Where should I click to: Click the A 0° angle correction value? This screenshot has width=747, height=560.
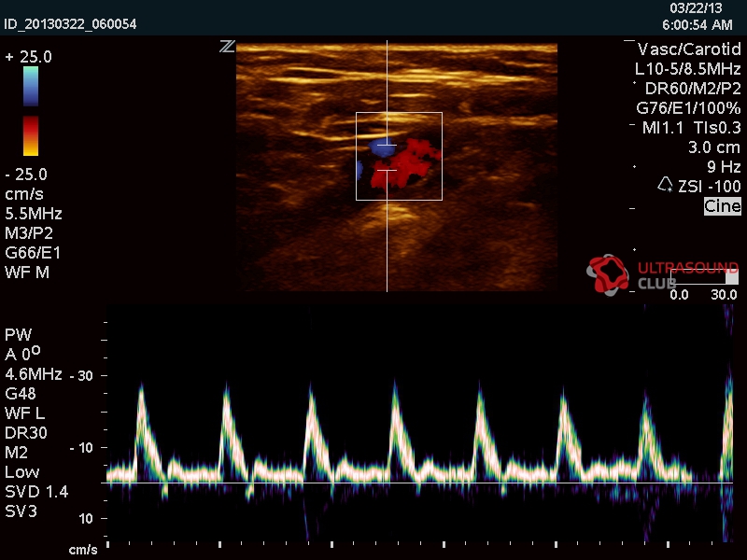coord(22,354)
